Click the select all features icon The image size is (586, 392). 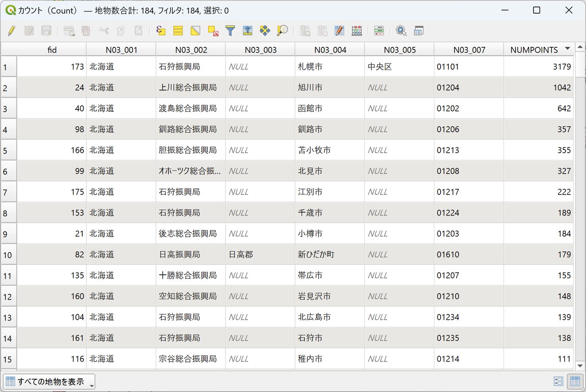point(178,31)
